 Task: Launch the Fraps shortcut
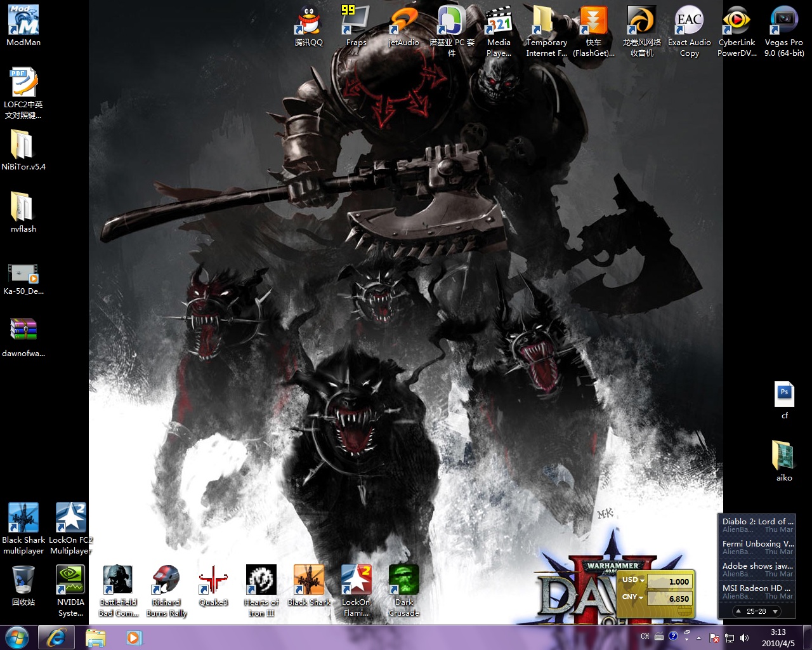tap(357, 26)
